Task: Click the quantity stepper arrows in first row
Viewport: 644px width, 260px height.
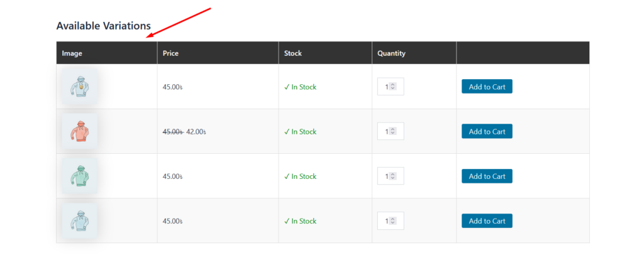Action: (x=393, y=87)
